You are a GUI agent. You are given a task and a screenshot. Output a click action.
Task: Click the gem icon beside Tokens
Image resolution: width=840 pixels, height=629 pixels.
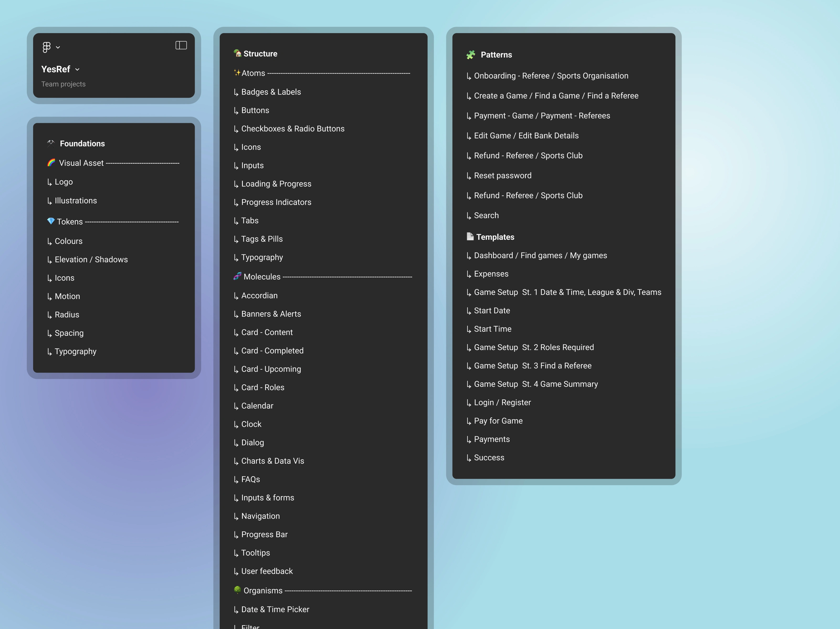pyautogui.click(x=50, y=221)
